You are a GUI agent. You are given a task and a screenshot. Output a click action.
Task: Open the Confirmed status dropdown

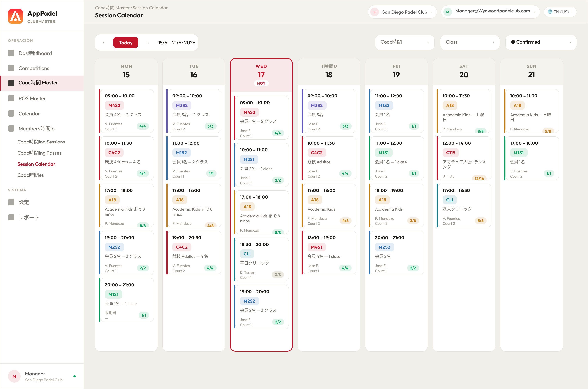[x=541, y=42]
